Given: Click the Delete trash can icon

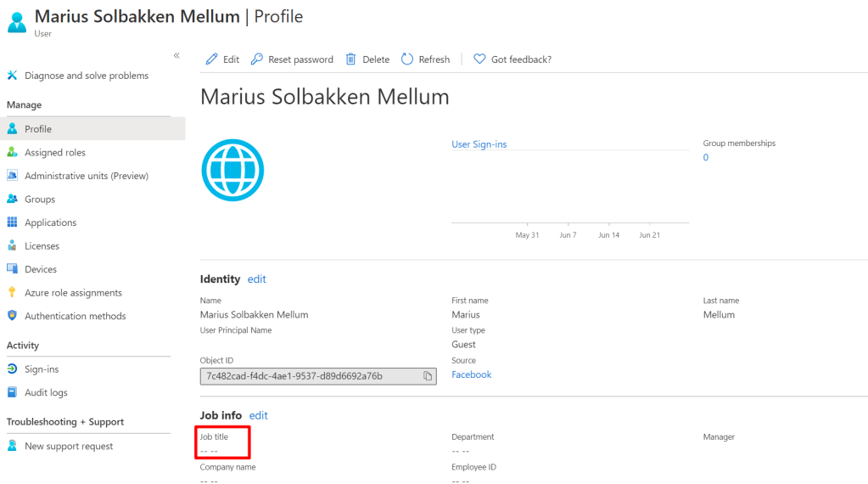Looking at the screenshot, I should (351, 59).
